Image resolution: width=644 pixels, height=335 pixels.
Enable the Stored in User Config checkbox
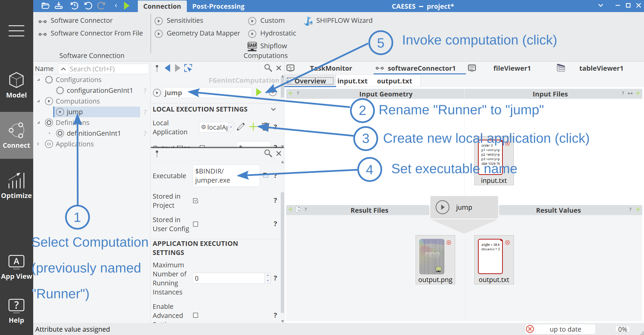pos(196,224)
